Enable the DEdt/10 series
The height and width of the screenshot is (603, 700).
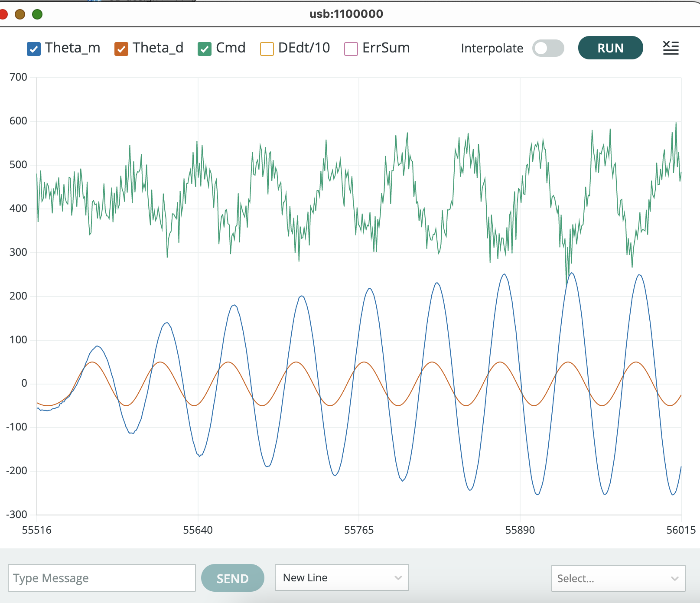coord(267,49)
